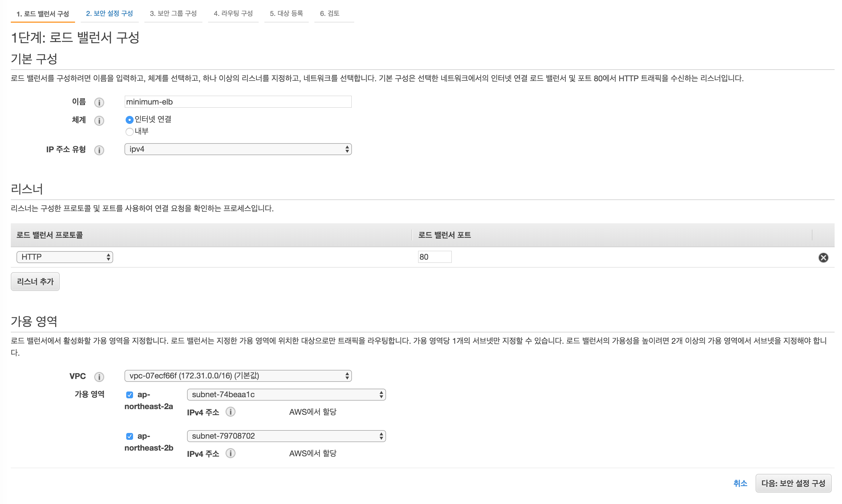Open the VPC selection dropdown
Image resolution: width=842 pixels, height=504 pixels.
click(x=238, y=376)
